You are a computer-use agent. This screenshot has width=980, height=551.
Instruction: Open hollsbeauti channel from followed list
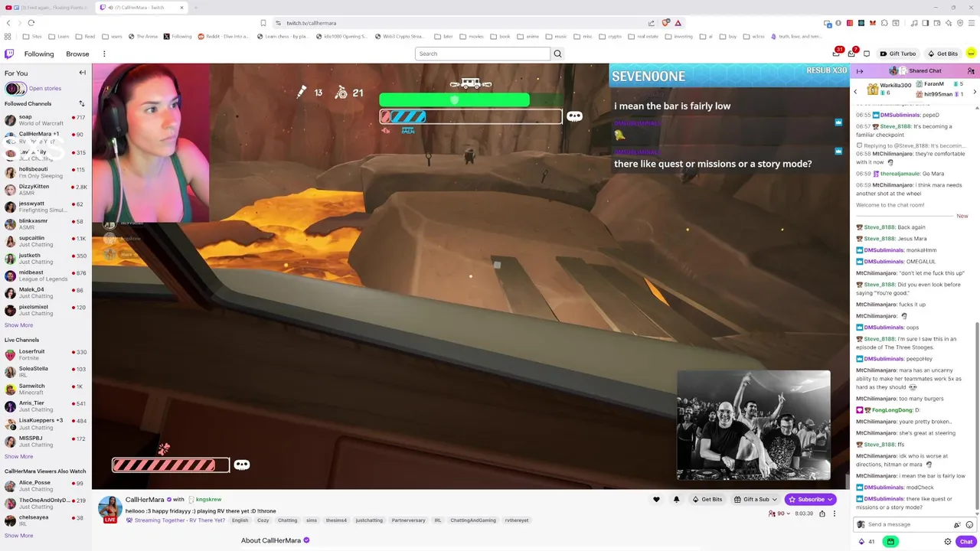(x=45, y=172)
